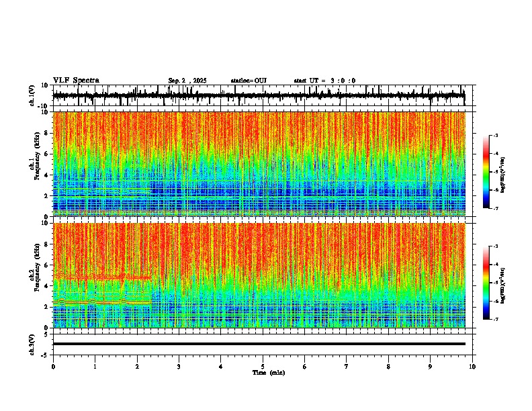Click the "8" tick on the time axis

tap(388, 367)
